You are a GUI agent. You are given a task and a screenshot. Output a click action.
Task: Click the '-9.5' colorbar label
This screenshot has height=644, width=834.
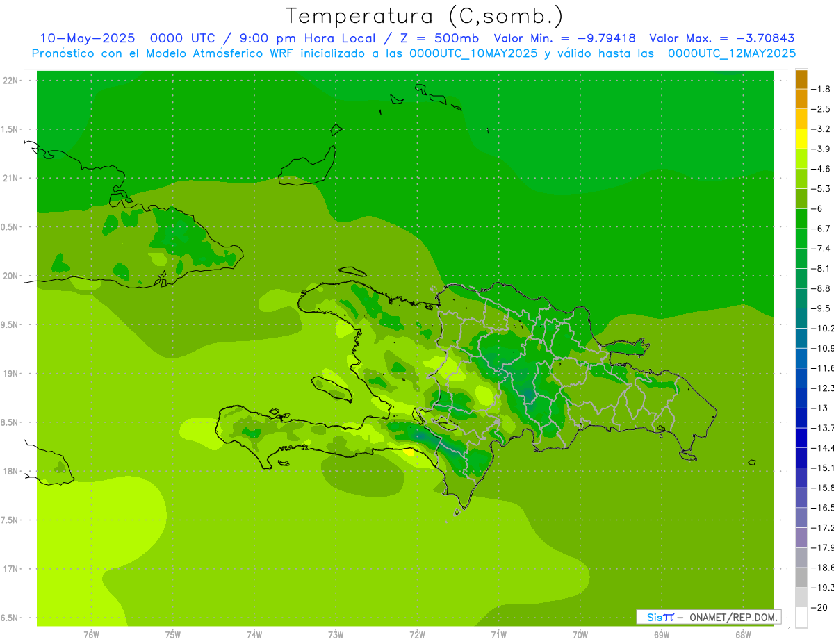[x=821, y=308]
